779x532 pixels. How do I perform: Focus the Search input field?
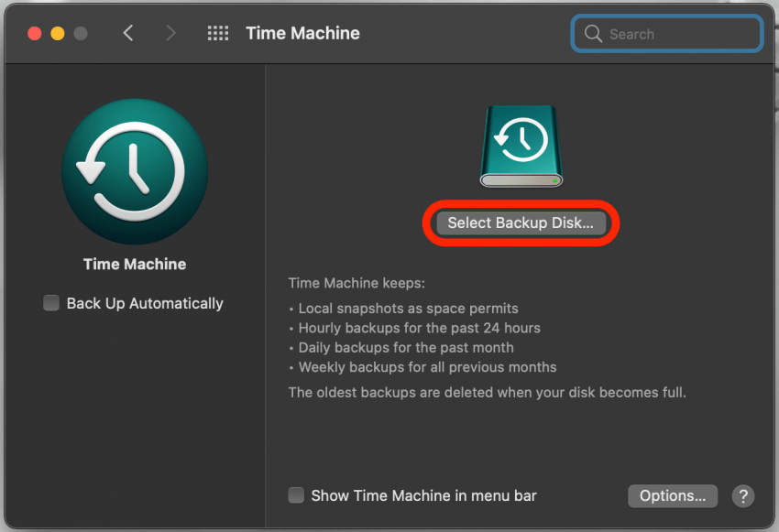click(x=678, y=35)
